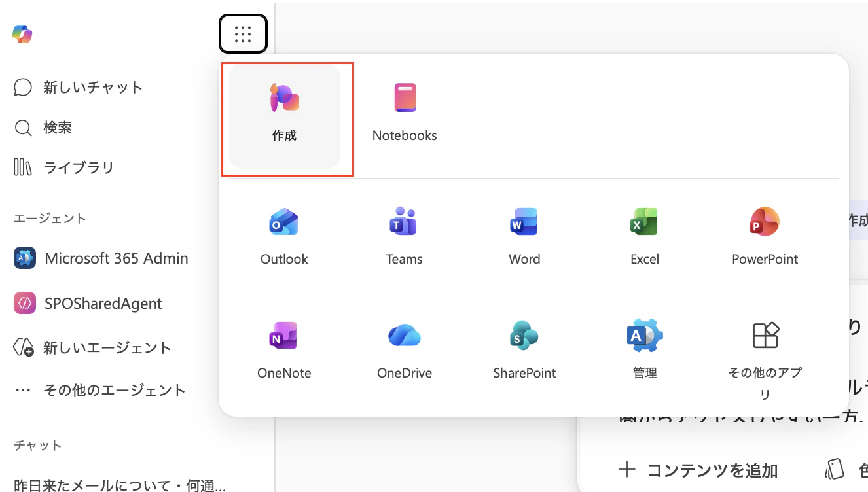The width and height of the screenshot is (868, 492).
Task: Open the 管理 admin app
Action: click(645, 350)
